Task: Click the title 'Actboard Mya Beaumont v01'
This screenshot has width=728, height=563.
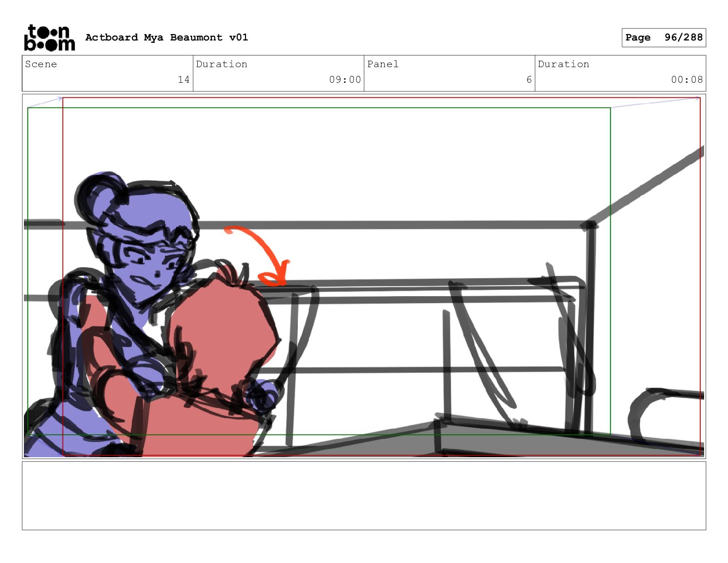Action: (x=166, y=37)
